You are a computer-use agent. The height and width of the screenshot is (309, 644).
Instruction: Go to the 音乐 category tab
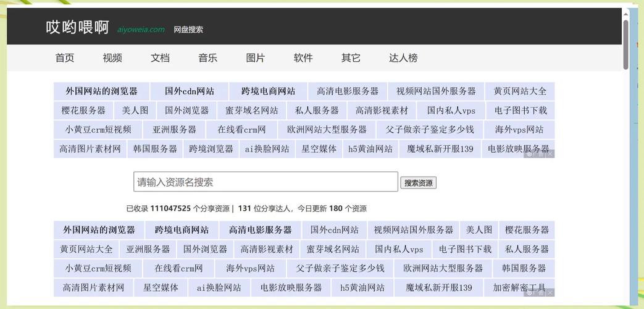(207, 58)
